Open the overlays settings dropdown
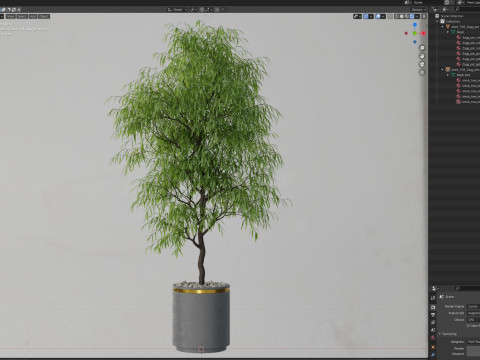Screen dimensions: 480x360 pos(383,16)
